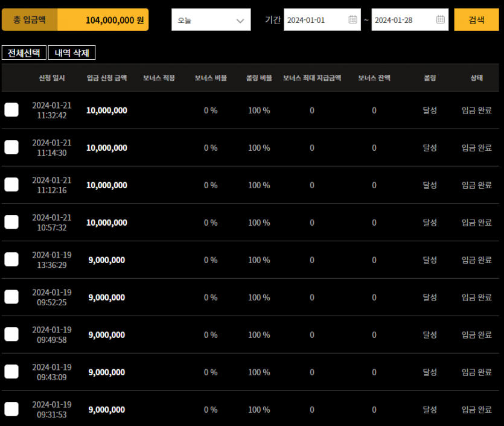
Task: Click 9,000,000 amount in the 09:52:25 row
Action: click(107, 297)
